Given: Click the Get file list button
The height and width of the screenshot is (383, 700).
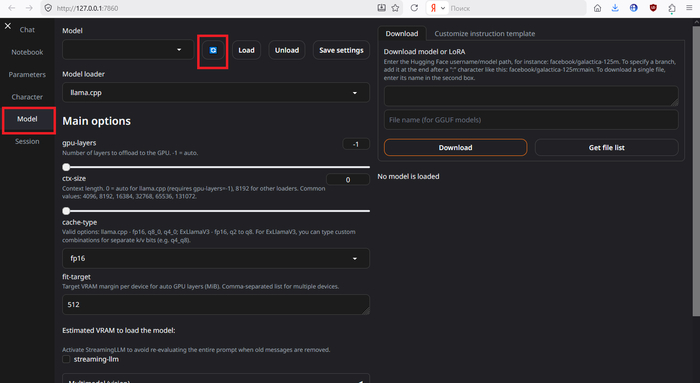Looking at the screenshot, I should [x=606, y=147].
